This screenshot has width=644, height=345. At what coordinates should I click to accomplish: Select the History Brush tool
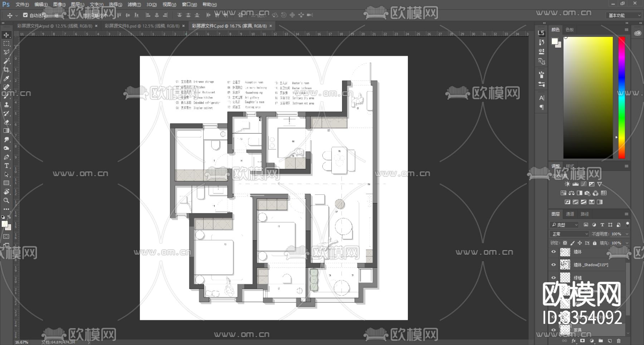click(6, 113)
